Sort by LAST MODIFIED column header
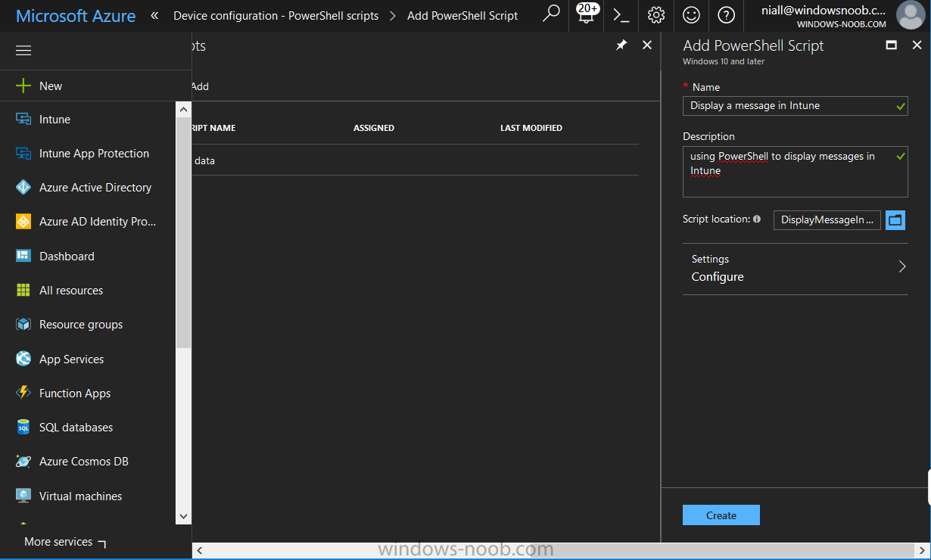Image resolution: width=931 pixels, height=560 pixels. coord(531,128)
